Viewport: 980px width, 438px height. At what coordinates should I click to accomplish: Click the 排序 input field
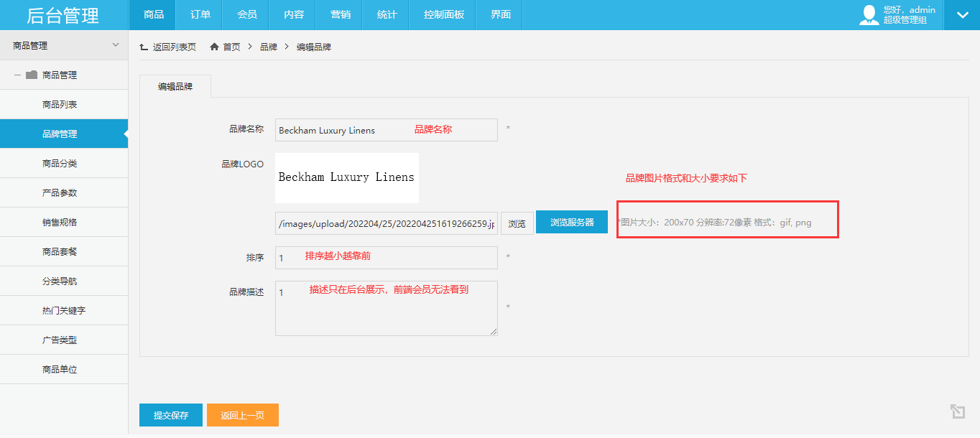387,258
